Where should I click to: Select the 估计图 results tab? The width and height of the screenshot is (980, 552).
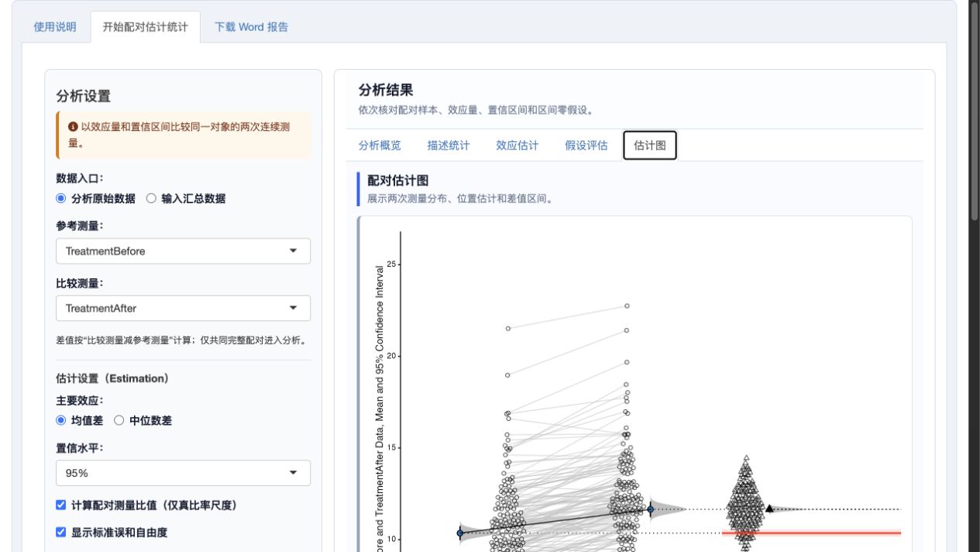coord(650,145)
